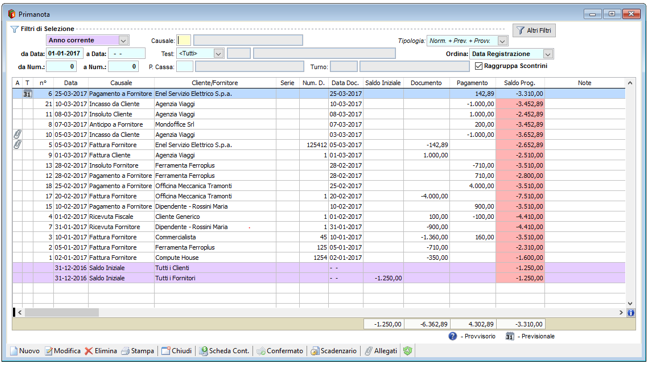This screenshot has width=649, height=365.
Task: Click the Altri Filtri button
Action: coord(534,31)
